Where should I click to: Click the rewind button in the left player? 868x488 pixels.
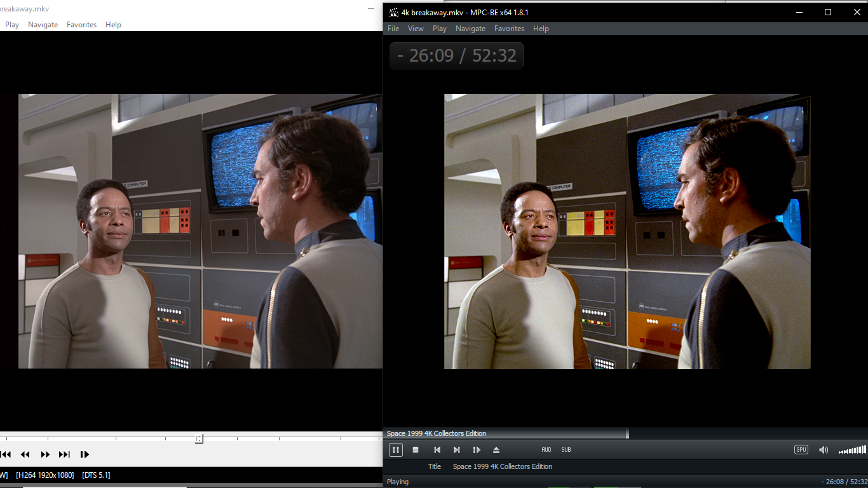25,454
